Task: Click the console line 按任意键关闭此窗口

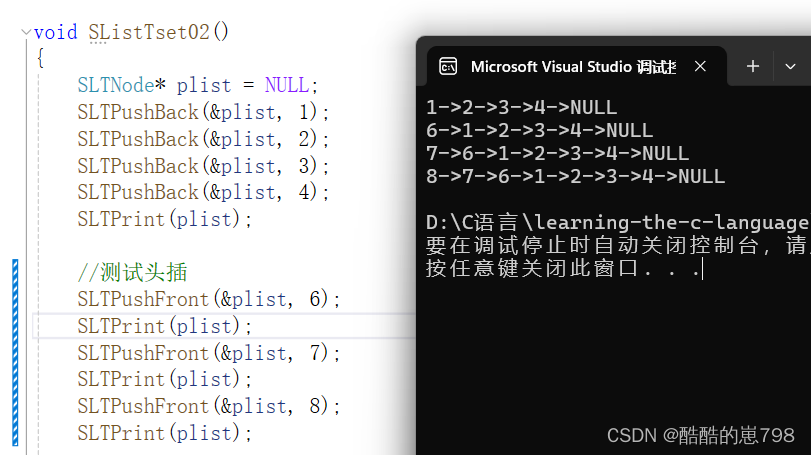Action: click(564, 268)
